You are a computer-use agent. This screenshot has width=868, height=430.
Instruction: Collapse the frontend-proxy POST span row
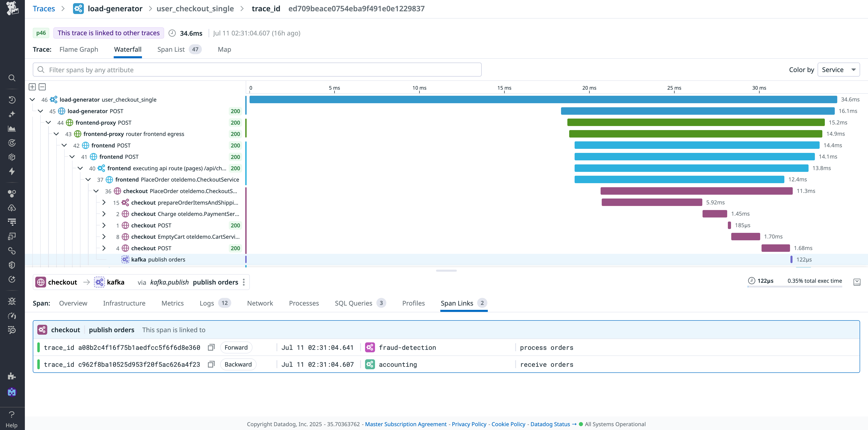[48, 123]
